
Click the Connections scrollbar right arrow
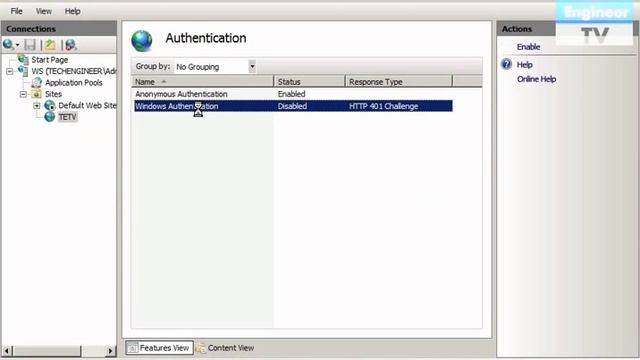[x=110, y=351]
